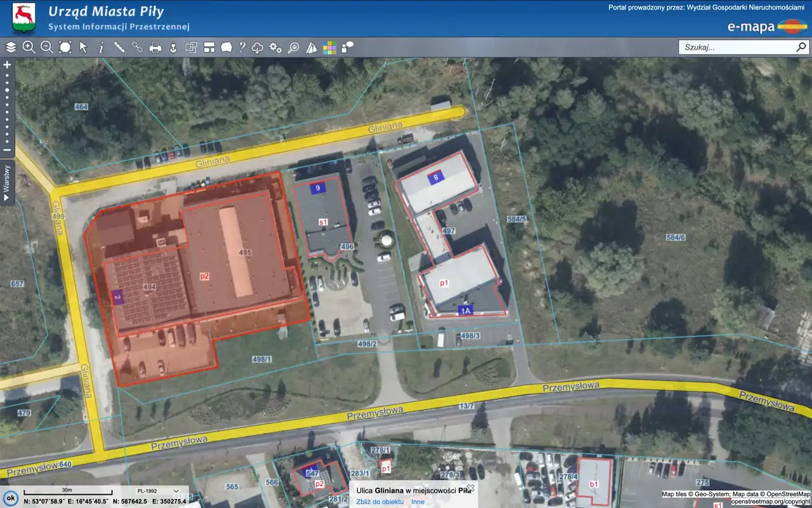Expand the Warstwy side panel
Image resolution: width=812 pixels, height=508 pixels.
(7, 182)
